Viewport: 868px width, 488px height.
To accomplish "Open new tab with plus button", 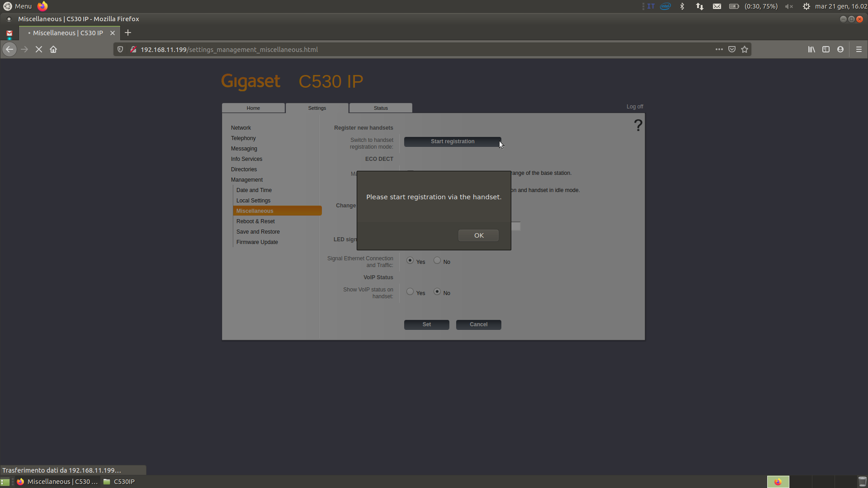I will 128,33.
